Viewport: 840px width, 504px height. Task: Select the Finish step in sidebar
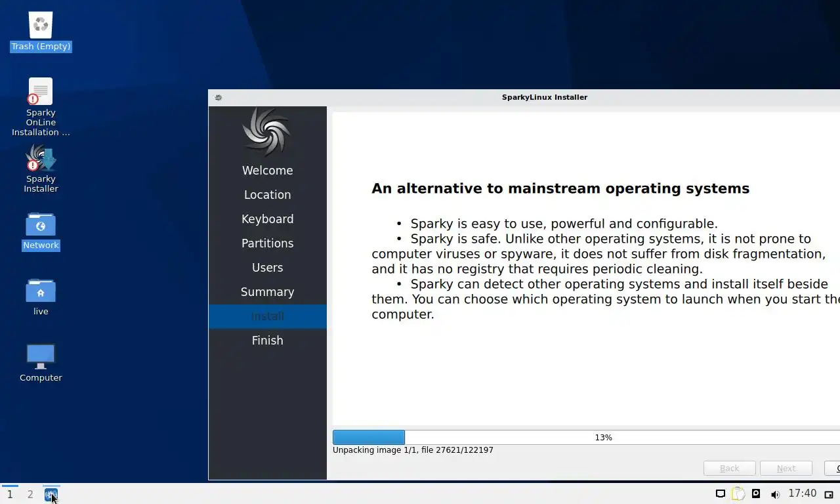click(x=267, y=341)
